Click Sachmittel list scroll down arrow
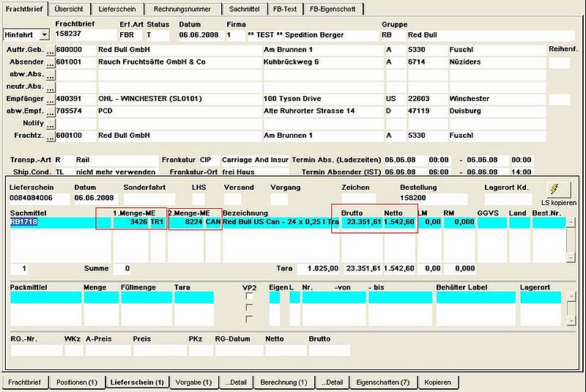Viewport: 586px width, 392px height. tap(571, 257)
